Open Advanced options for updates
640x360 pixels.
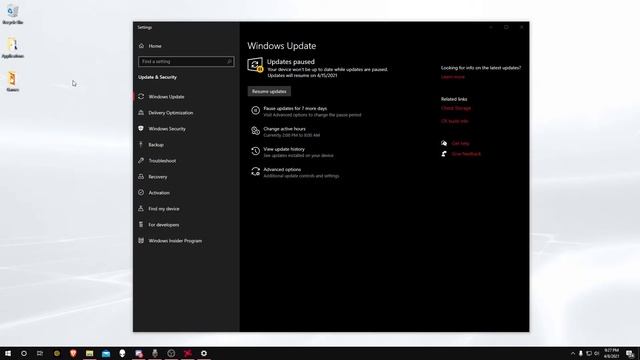click(x=282, y=170)
